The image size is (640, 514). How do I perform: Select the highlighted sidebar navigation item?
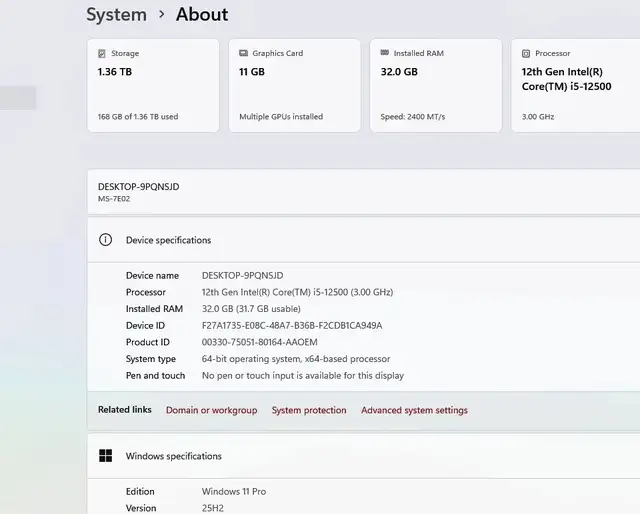(x=18, y=98)
